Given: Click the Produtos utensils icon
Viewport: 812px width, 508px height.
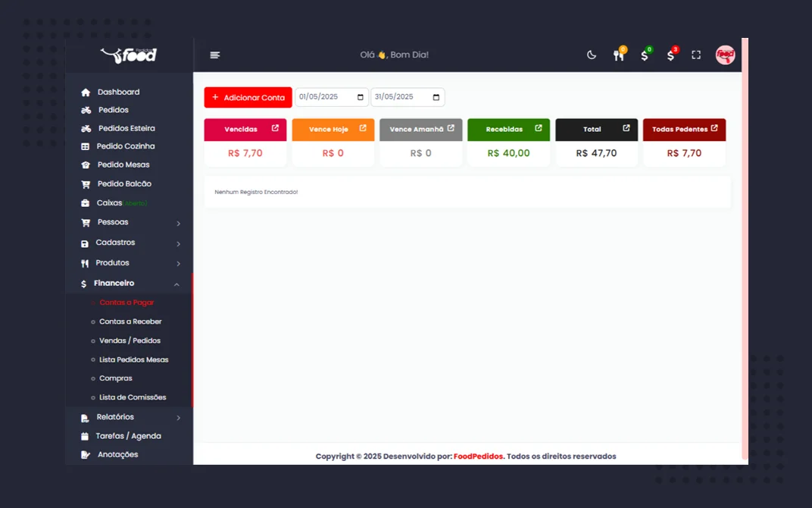Looking at the screenshot, I should pyautogui.click(x=84, y=263).
